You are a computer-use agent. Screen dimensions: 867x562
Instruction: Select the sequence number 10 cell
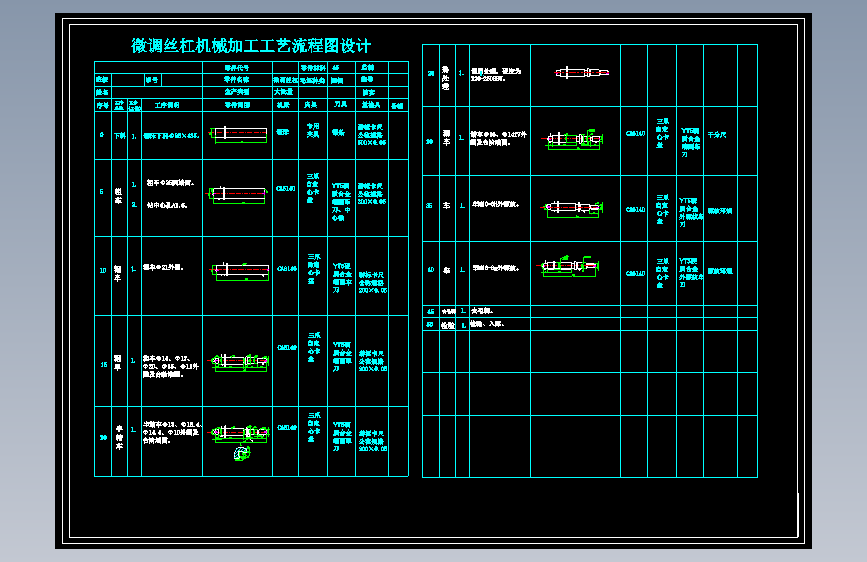click(x=103, y=270)
